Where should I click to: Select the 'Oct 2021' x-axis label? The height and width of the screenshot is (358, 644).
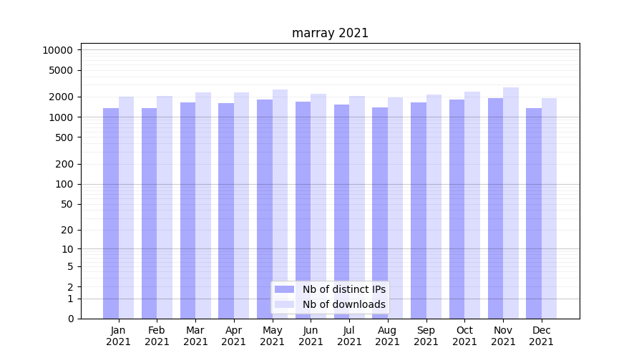coord(464,336)
